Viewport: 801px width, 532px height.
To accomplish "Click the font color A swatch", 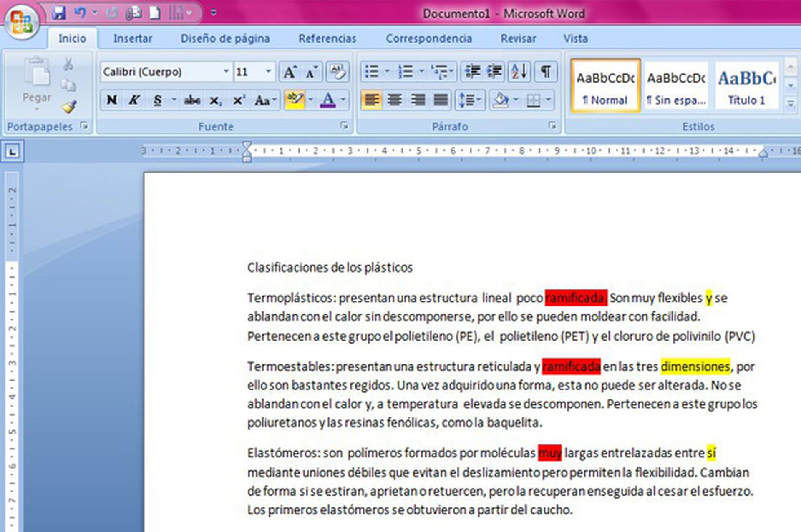I will tap(327, 100).
